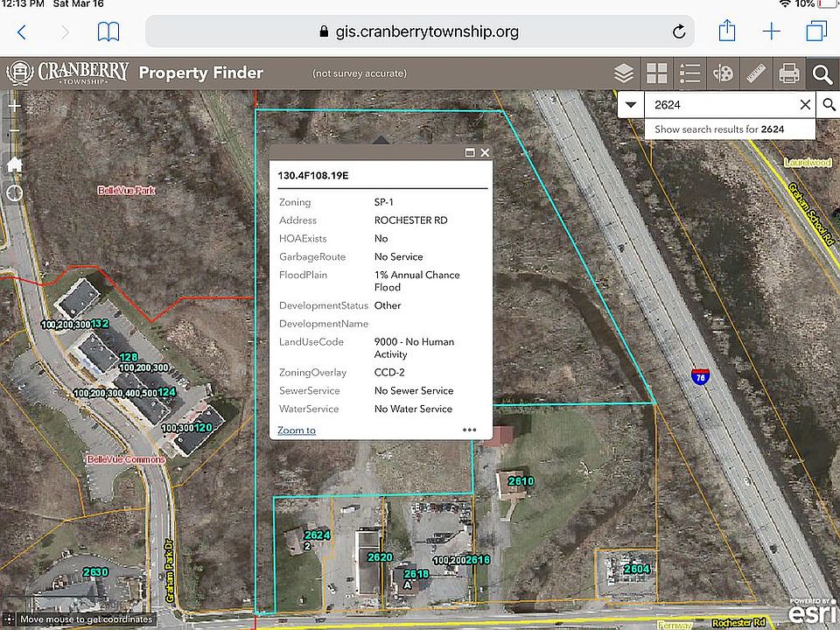Toggle the search widget in header
The image size is (840, 630).
[x=822, y=73]
